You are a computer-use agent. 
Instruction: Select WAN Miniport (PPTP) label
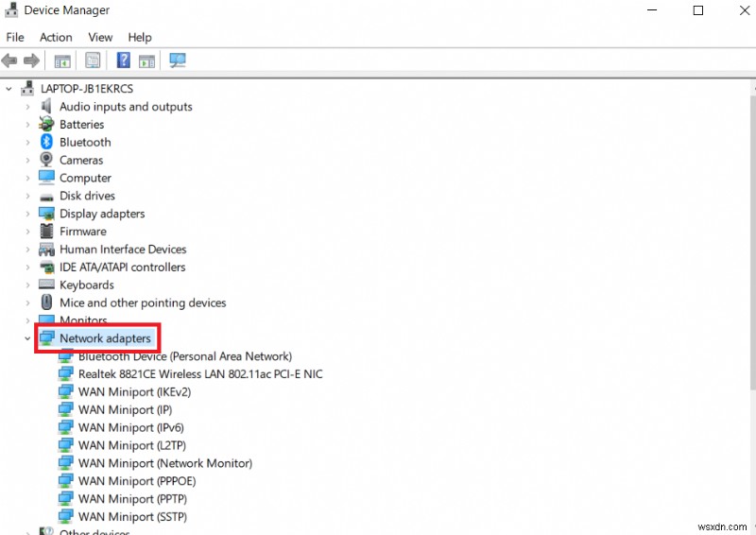132,499
